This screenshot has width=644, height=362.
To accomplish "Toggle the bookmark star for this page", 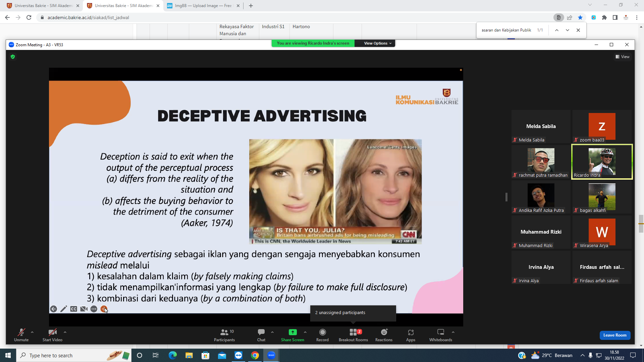I will [580, 17].
